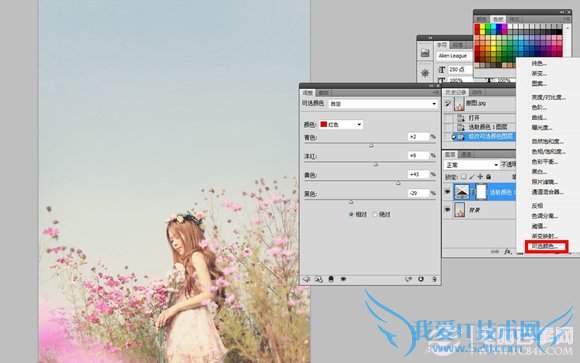Click the history brush source icon beside 原图.jpg
The image size is (580, 363).
tap(448, 103)
